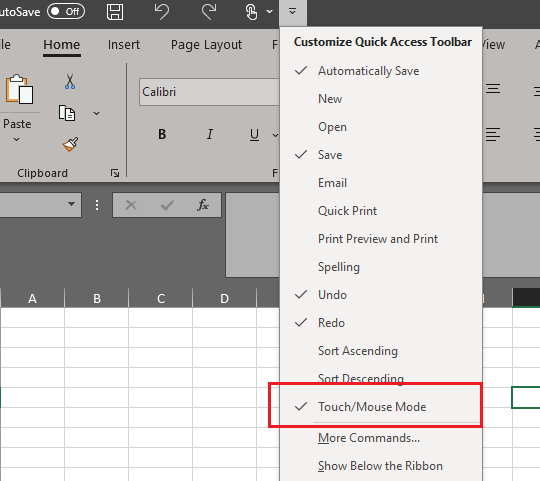Viewport: 540px width, 481px height.
Task: Toggle Italic formatting
Action: tap(210, 134)
